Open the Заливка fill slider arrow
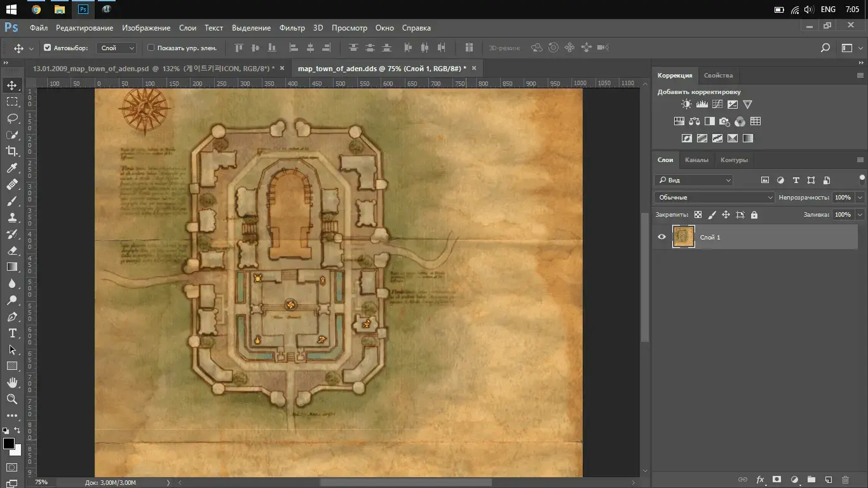Image resolution: width=868 pixels, height=488 pixels. [x=860, y=215]
